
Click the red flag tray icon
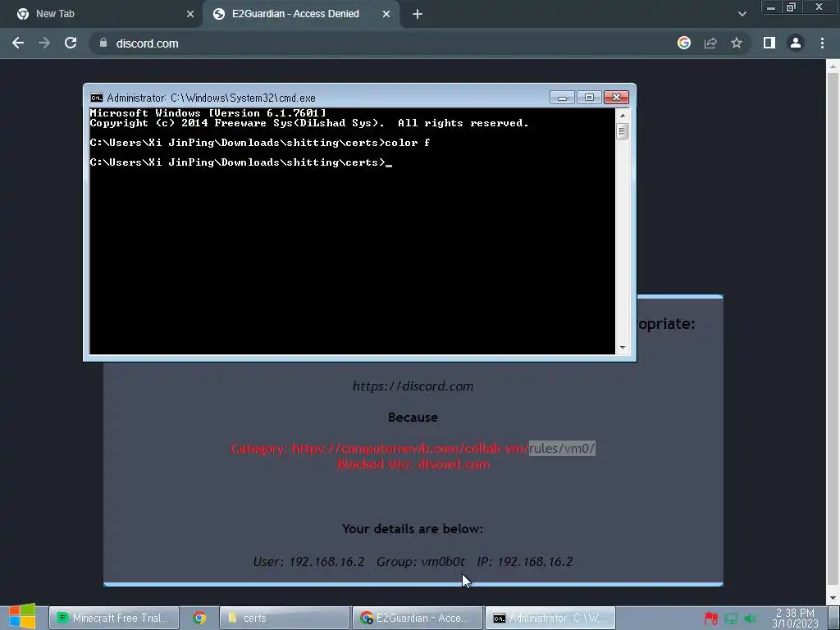(x=711, y=619)
